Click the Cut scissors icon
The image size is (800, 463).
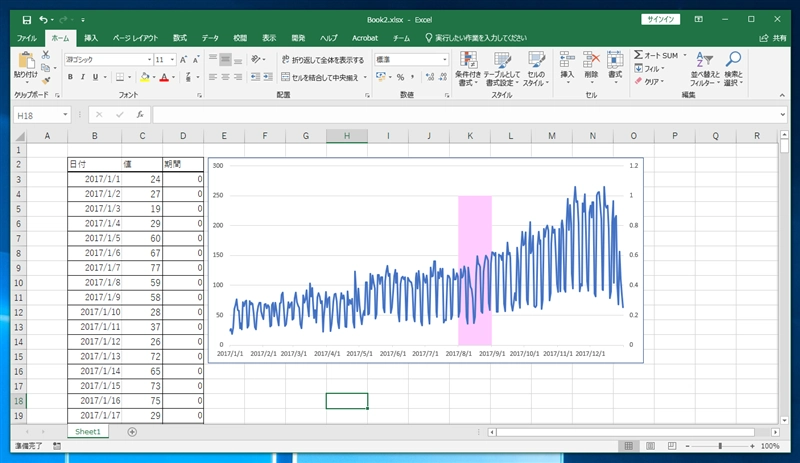(x=46, y=55)
